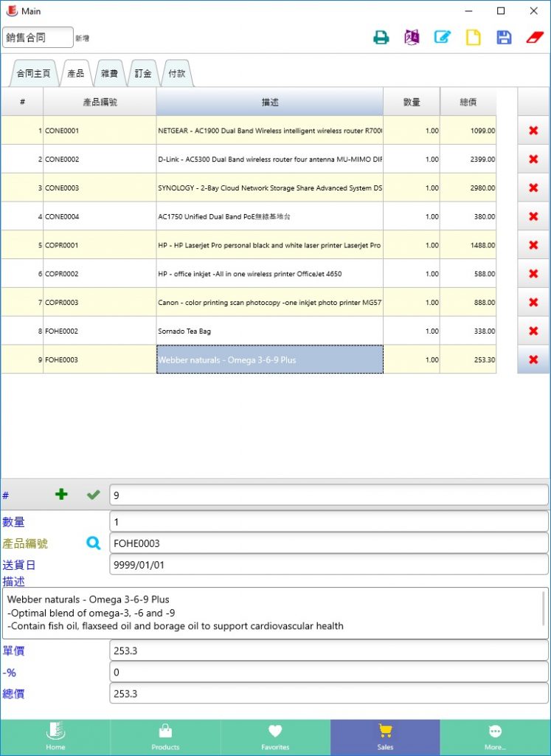Viewport: 551px width, 756px height.
Task: Select NETGEAR AC1900 router description cell
Action: click(270, 131)
